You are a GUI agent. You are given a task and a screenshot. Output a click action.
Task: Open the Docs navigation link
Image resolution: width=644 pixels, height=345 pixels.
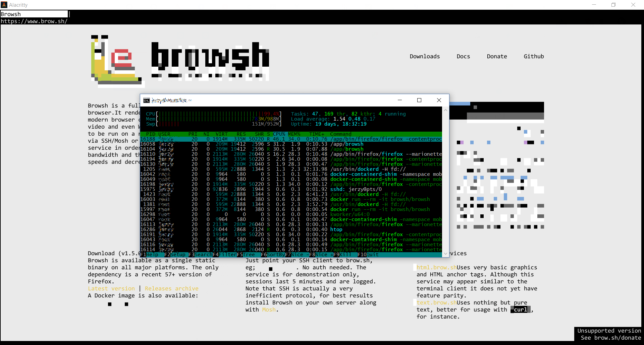click(463, 56)
